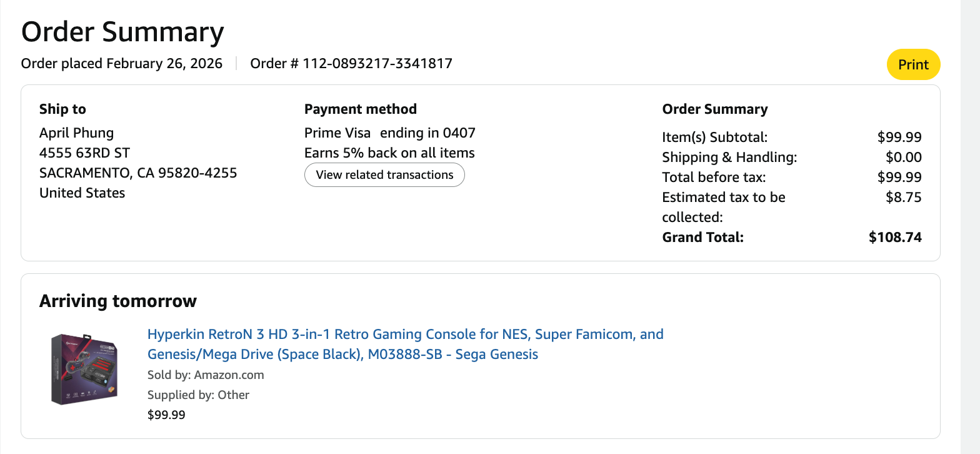Click the Payment method heading
The image size is (980, 454).
tap(360, 109)
